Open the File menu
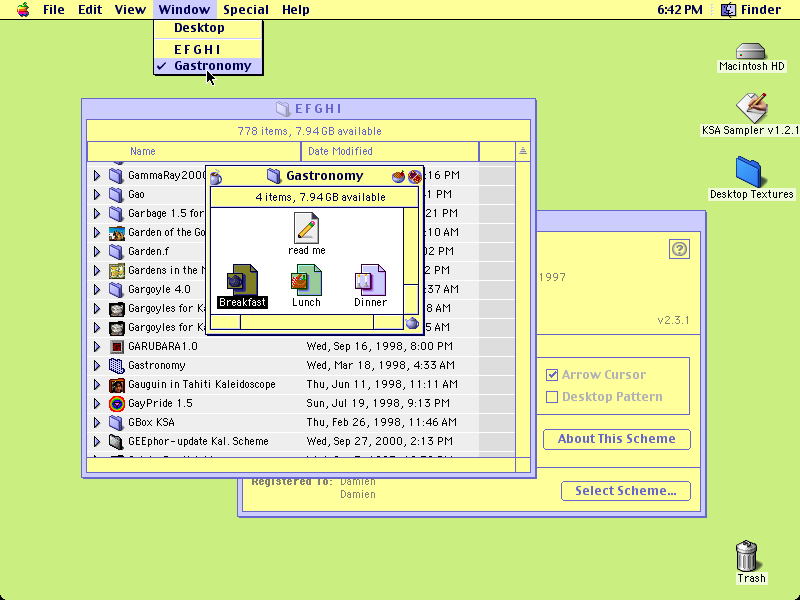Viewport: 800px width, 600px height. click(54, 9)
